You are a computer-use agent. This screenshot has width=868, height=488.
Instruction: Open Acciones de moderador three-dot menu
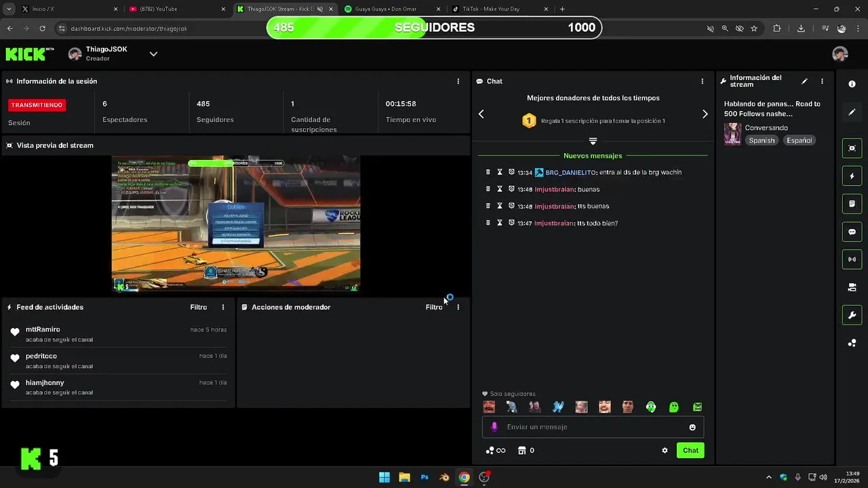point(458,307)
